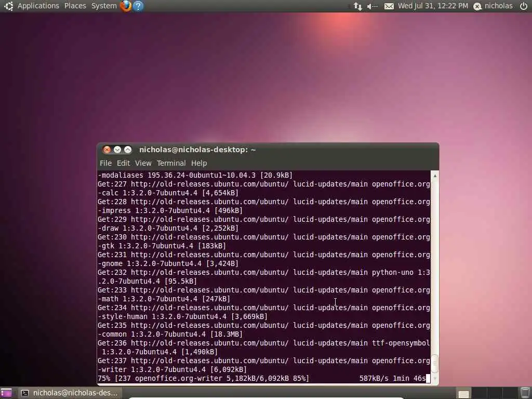The image size is (532, 399).
Task: Click the user status icon beside nicholas
Action: (x=477, y=6)
